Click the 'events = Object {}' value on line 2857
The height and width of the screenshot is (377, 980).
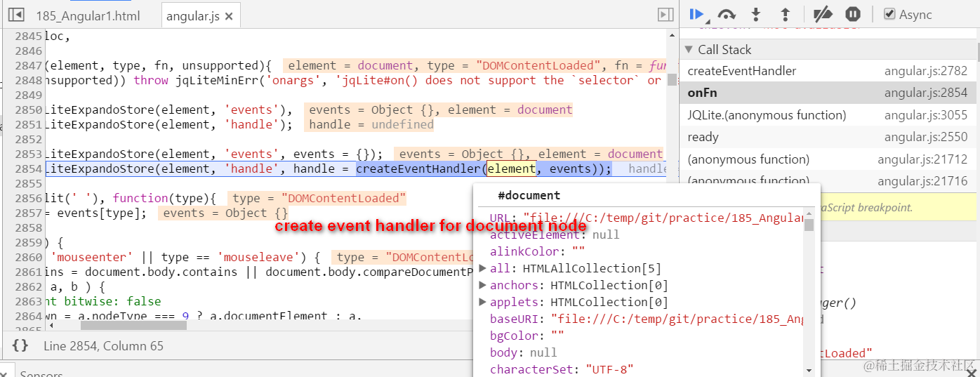225,213
